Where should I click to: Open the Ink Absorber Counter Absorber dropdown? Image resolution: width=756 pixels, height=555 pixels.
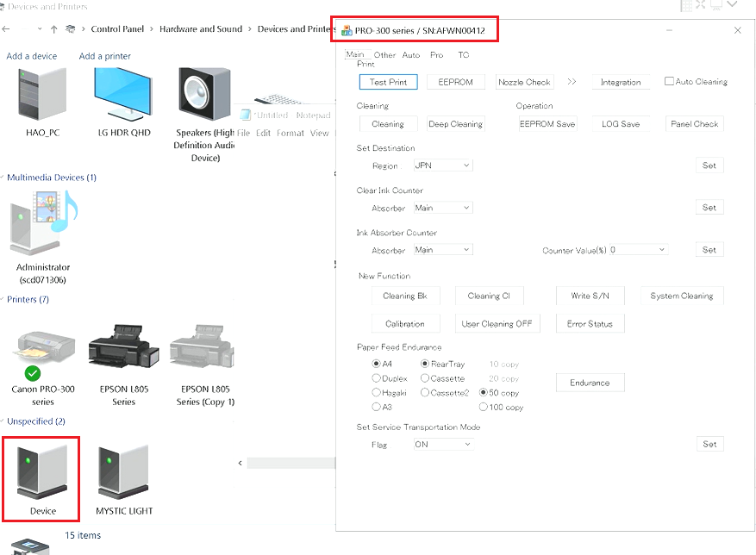(442, 250)
